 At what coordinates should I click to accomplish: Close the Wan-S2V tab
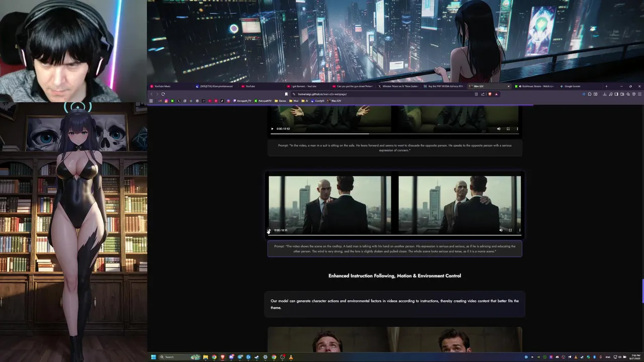pyautogui.click(x=508, y=86)
